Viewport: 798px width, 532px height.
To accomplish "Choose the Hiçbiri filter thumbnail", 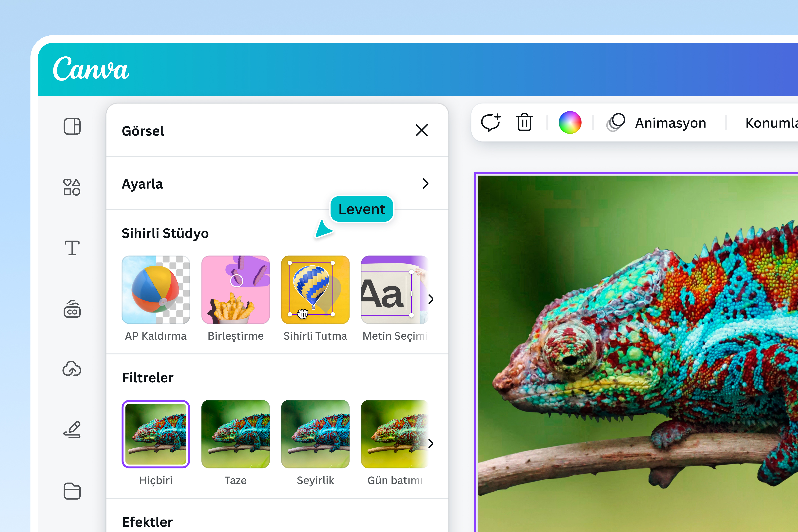I will [156, 434].
